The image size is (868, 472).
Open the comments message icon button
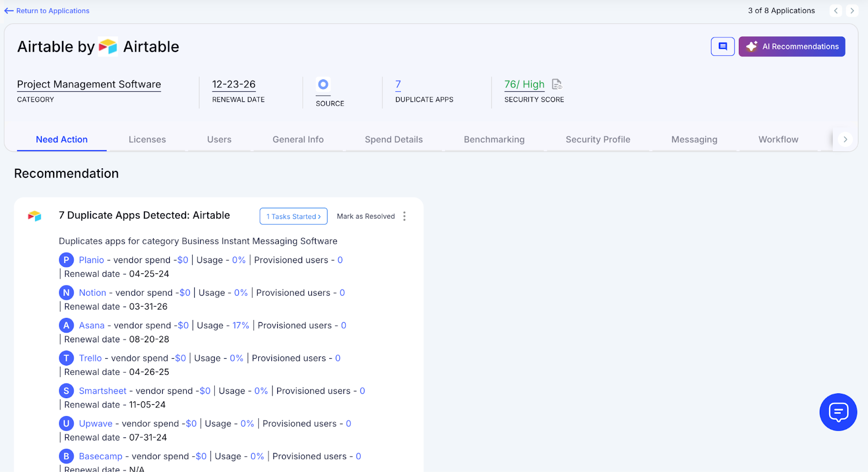click(x=723, y=47)
